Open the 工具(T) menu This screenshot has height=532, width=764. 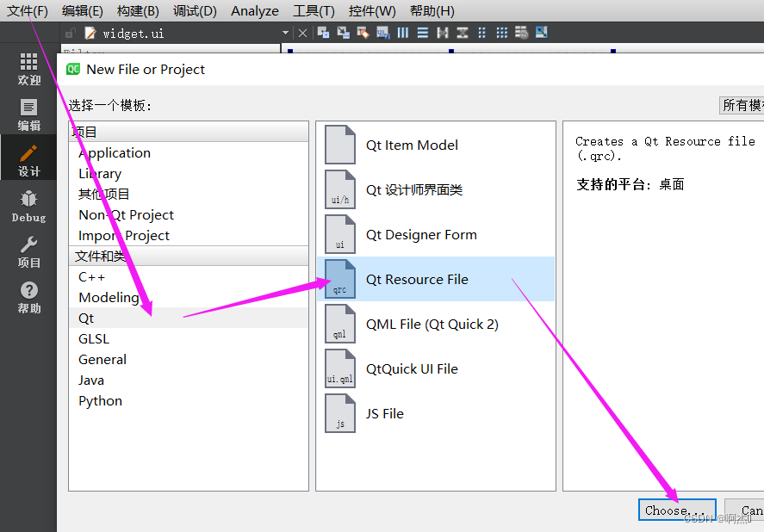coord(314,10)
